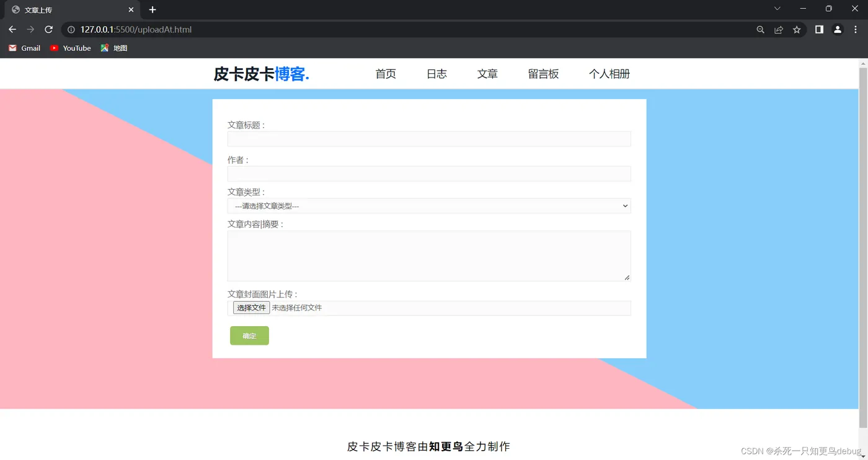Focus the 文章标题 input field
Viewport: 868px width, 460px height.
tap(429, 139)
